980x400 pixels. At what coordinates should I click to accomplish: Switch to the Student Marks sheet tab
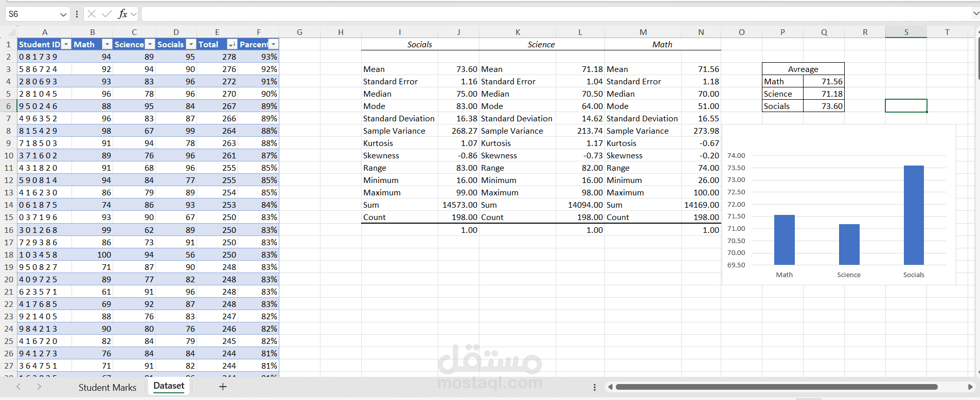tap(108, 387)
